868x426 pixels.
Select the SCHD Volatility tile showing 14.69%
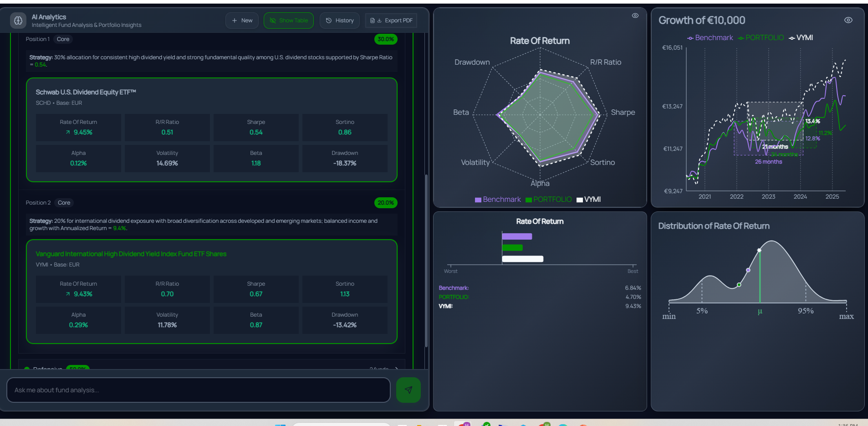coord(167,159)
